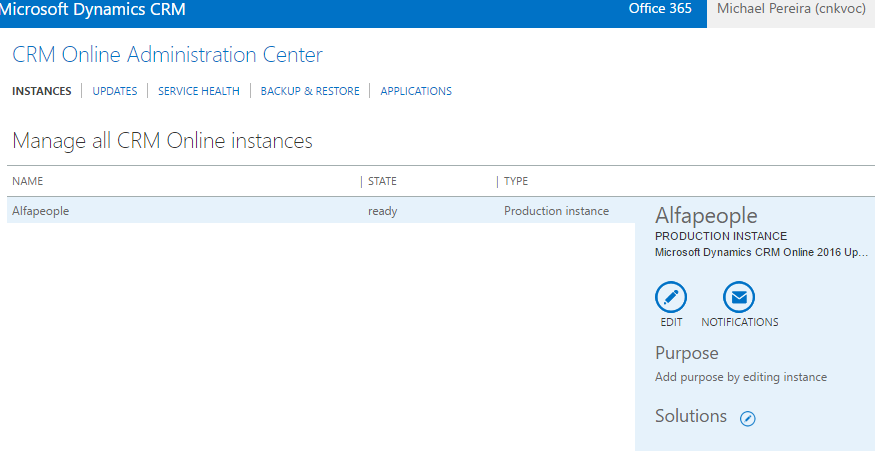Screen dimensions: 875x451
Task: Open the Michael Pereira user menu
Action: 791,10
